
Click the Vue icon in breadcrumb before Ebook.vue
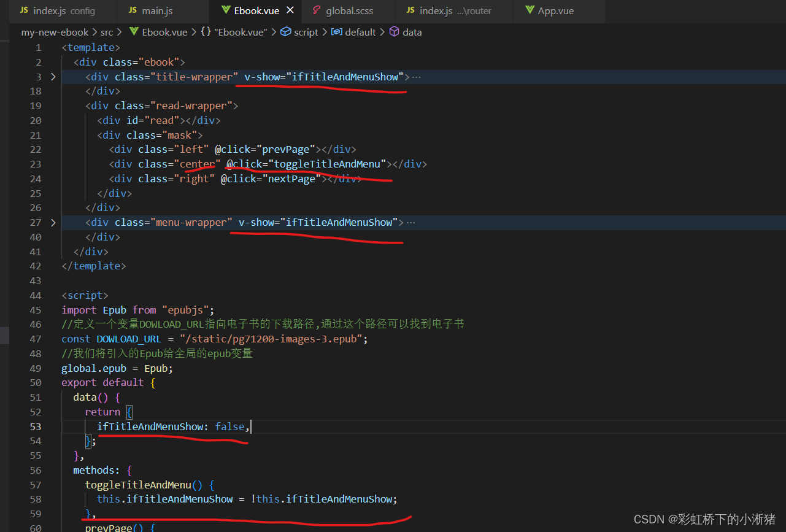pos(133,32)
